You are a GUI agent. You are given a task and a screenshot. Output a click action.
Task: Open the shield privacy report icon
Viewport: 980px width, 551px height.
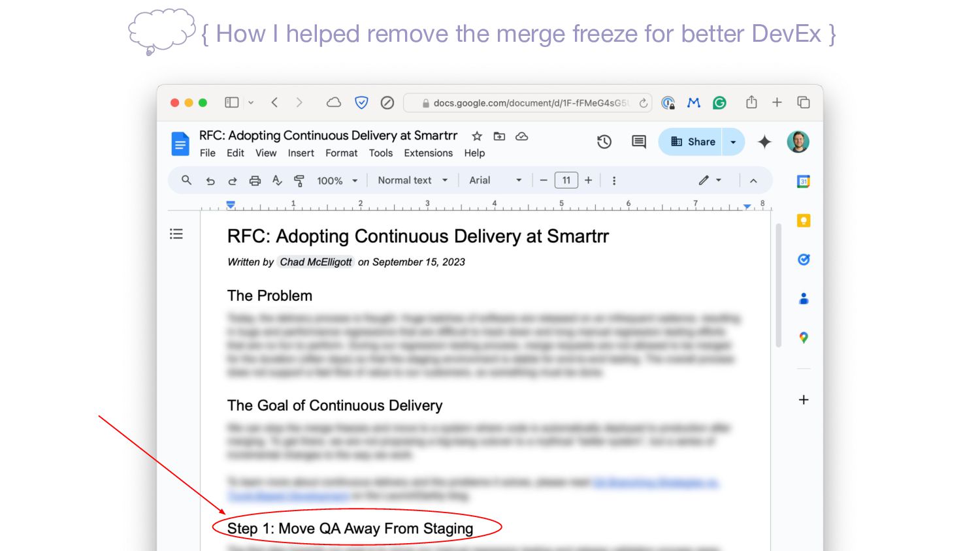pyautogui.click(x=361, y=102)
